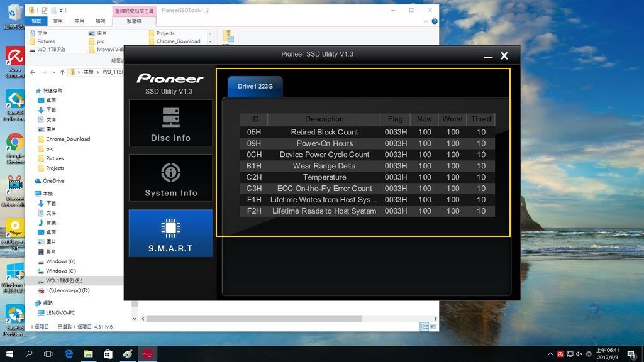Viewport: 644px width, 362px height.
Task: Open the 解壓縮 ribbon tab in Explorer
Action: tap(134, 21)
